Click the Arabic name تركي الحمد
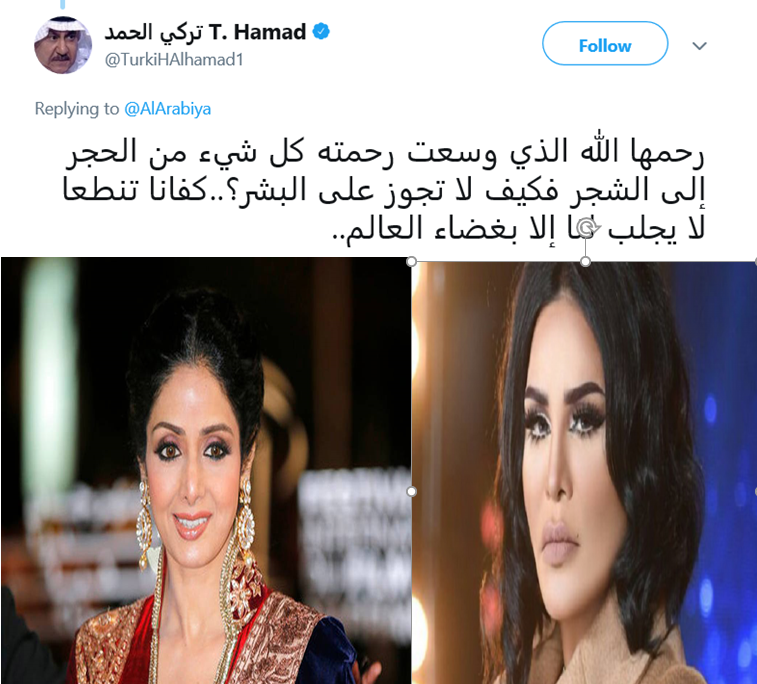 154,33
